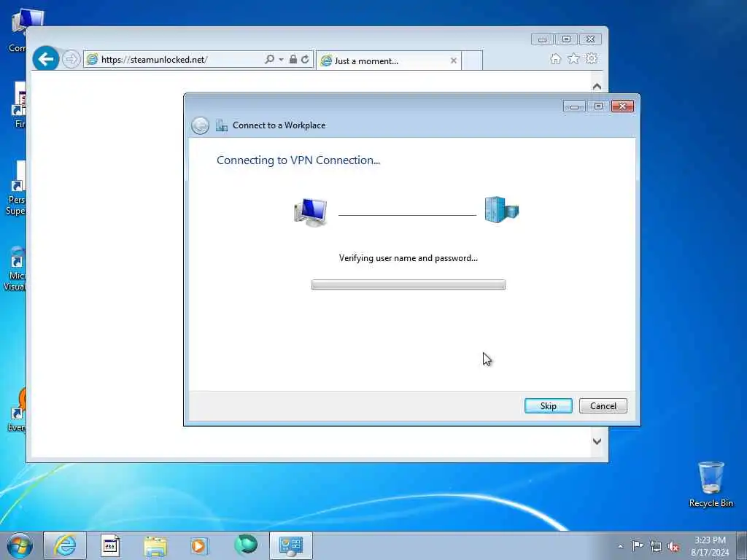
Task: Click the IE forward arrow button
Action: tap(71, 59)
